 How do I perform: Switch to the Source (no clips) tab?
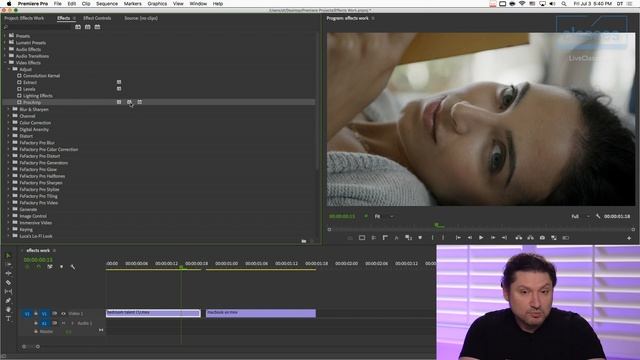(141, 18)
